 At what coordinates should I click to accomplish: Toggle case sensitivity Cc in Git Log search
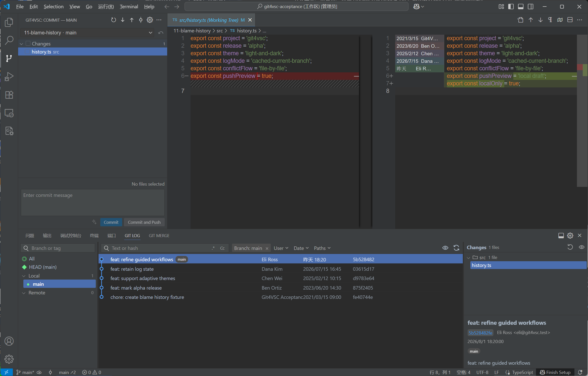[222, 248]
